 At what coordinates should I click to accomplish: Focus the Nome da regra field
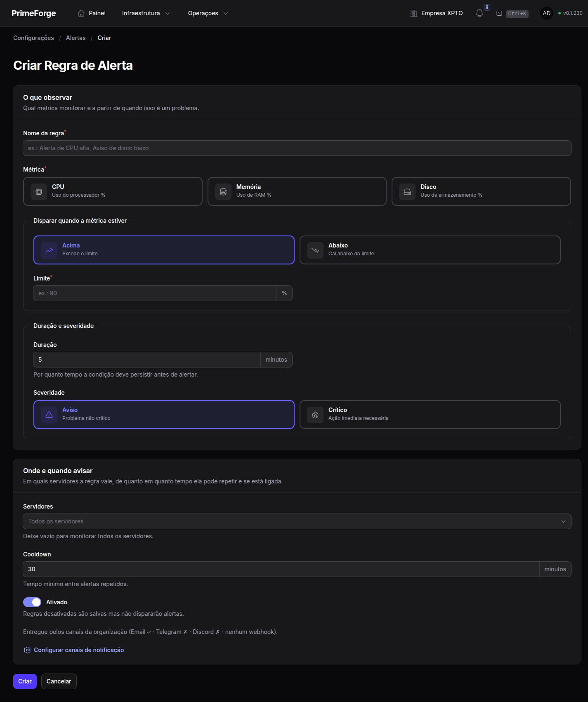(297, 148)
